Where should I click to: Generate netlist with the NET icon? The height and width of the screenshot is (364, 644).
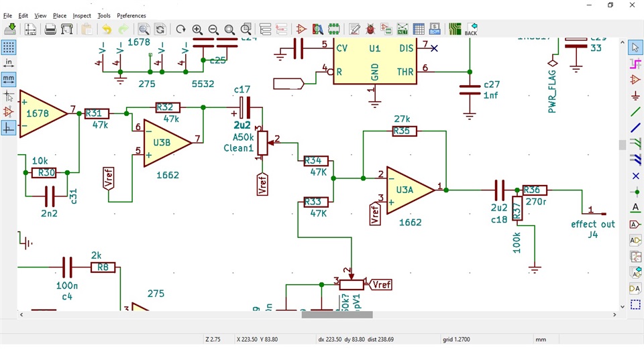point(402,29)
